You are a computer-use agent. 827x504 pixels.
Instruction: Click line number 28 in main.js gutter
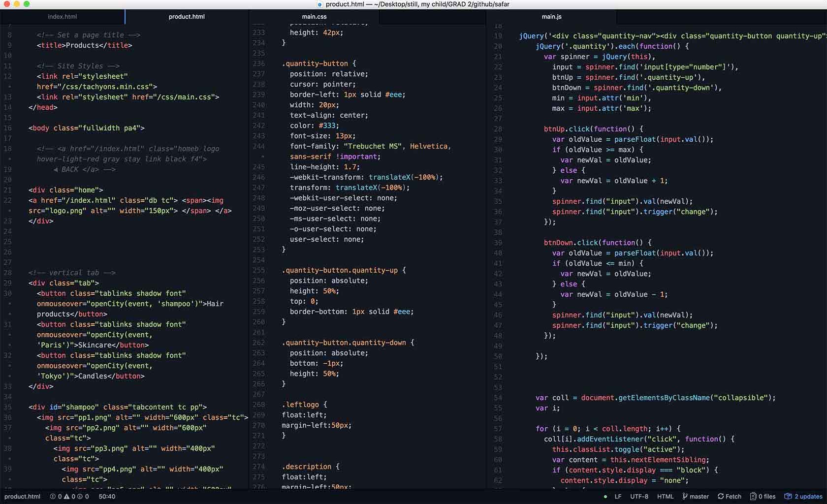498,129
